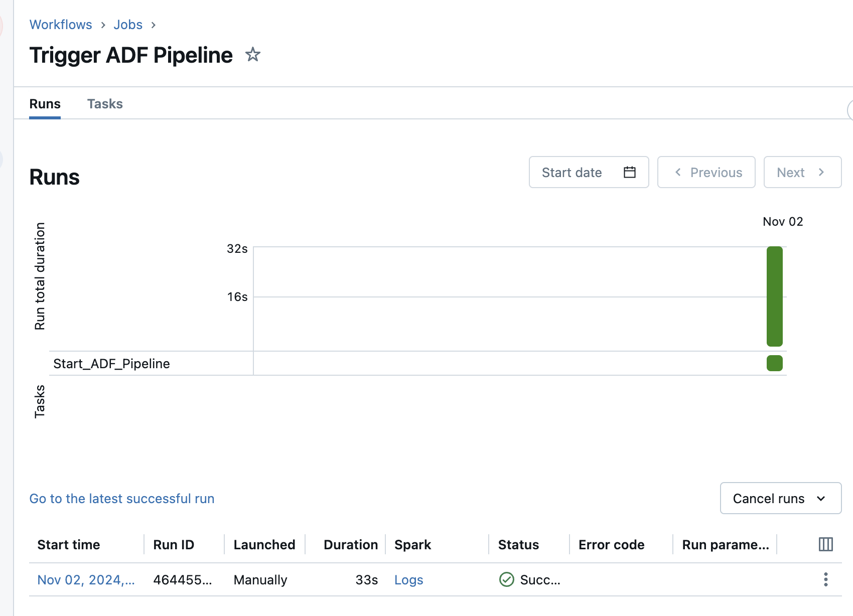Open the run row kebab menu
853x616 pixels.
click(825, 579)
